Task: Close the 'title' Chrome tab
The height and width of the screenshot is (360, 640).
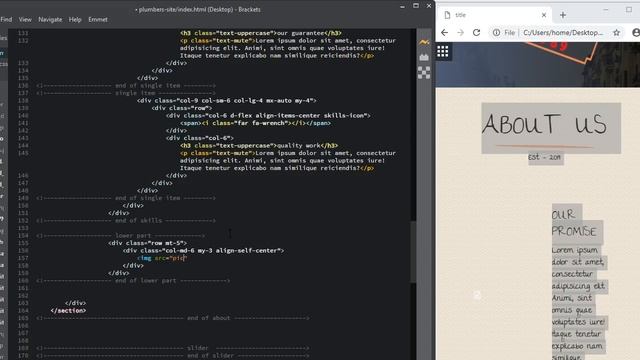Action: (544, 15)
